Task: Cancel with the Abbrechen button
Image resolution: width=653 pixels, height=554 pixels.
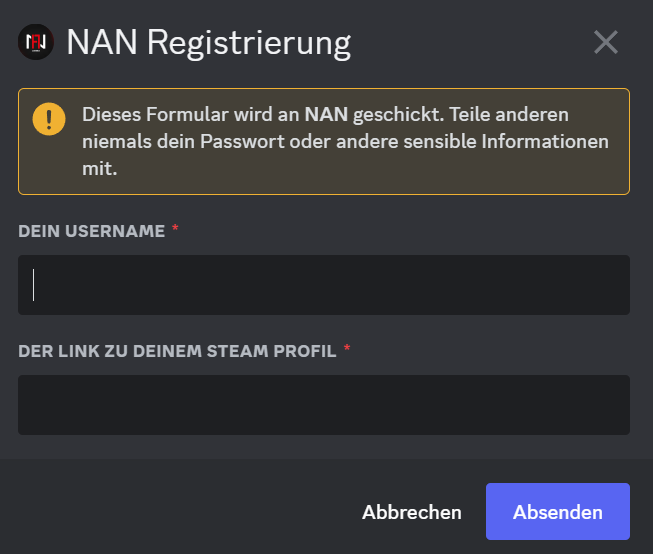Action: (x=411, y=512)
